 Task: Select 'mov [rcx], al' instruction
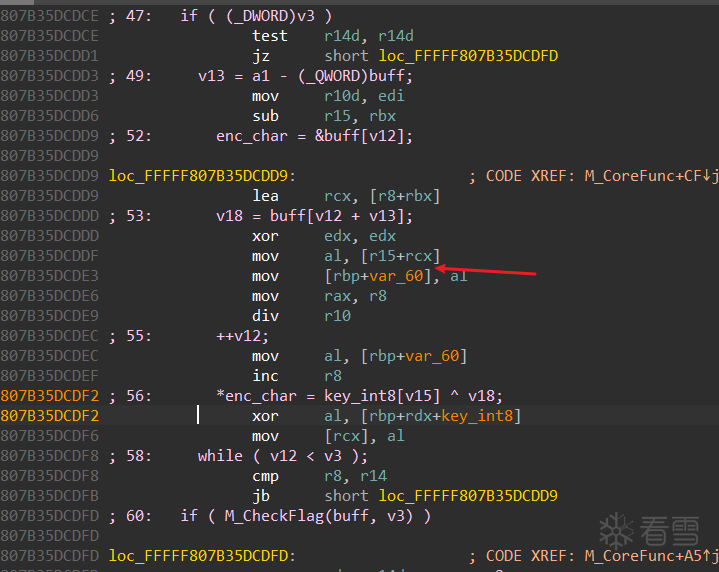[x=328, y=436]
